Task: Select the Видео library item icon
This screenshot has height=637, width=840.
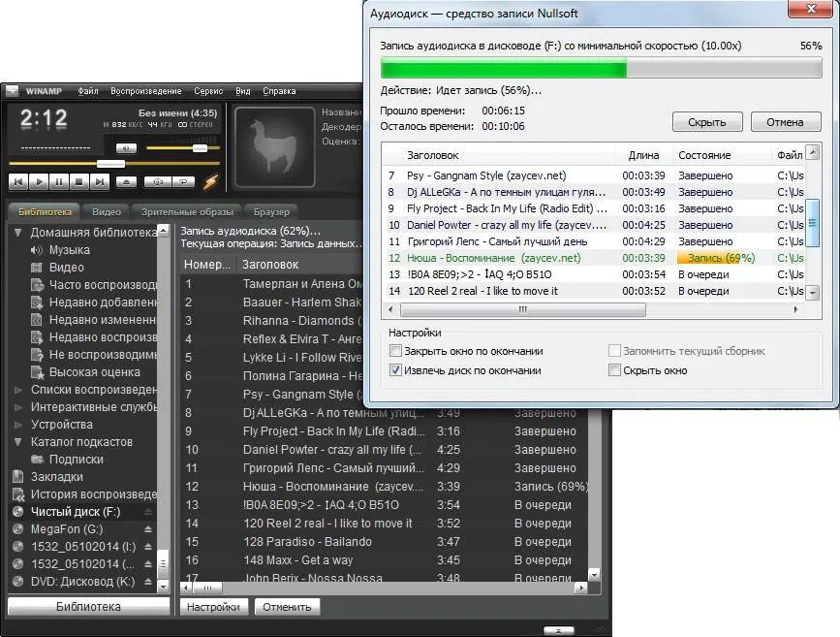Action: pos(37,267)
